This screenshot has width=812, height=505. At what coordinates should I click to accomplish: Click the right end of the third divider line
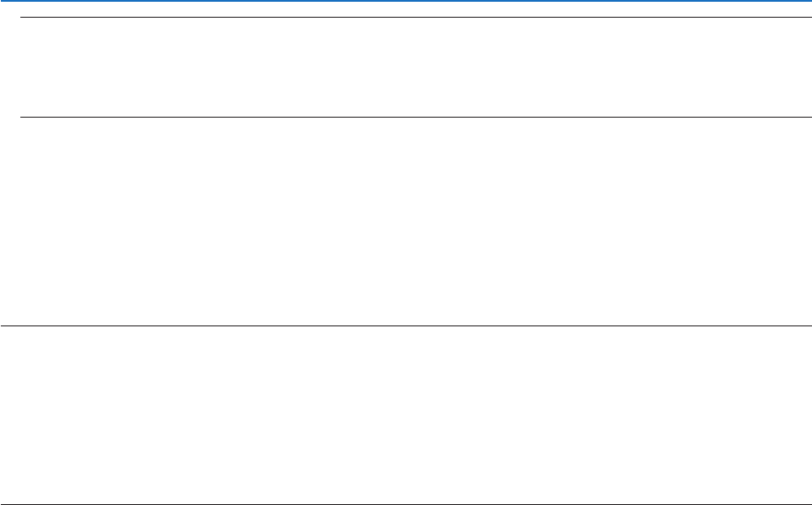808,326
